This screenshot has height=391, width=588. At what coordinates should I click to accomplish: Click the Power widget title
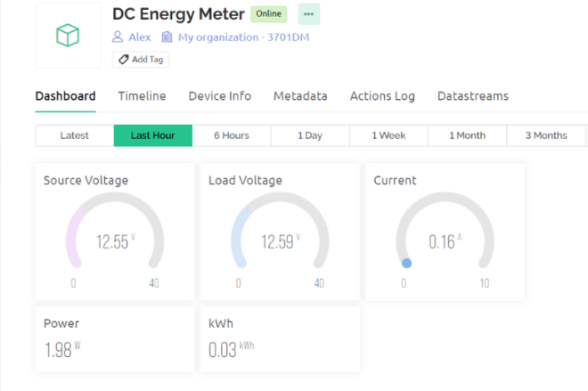(x=61, y=323)
